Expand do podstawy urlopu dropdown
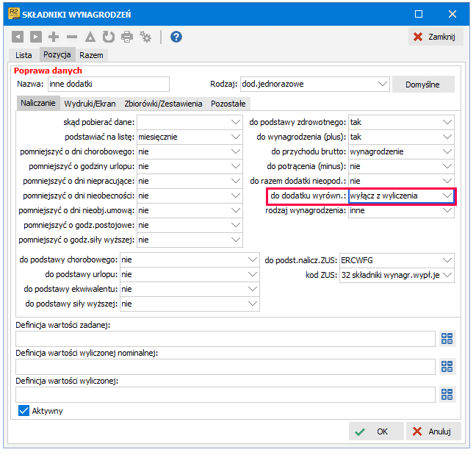476x455 pixels. pyautogui.click(x=253, y=275)
